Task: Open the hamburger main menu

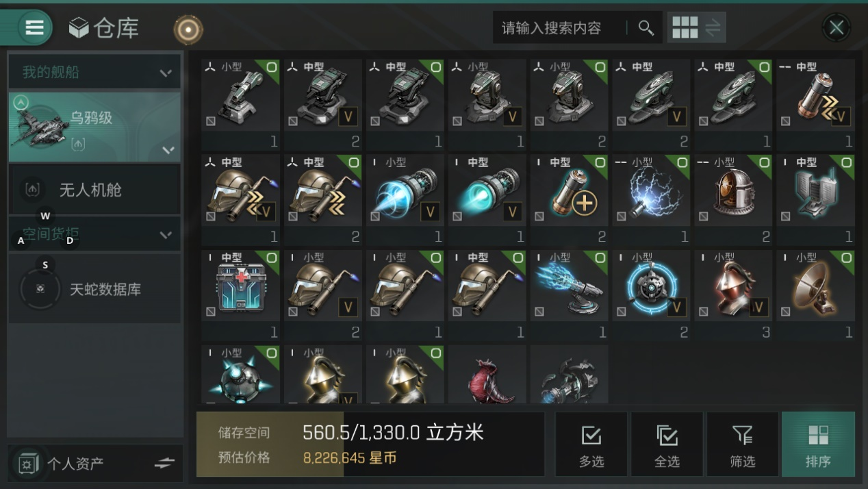Action: point(34,27)
